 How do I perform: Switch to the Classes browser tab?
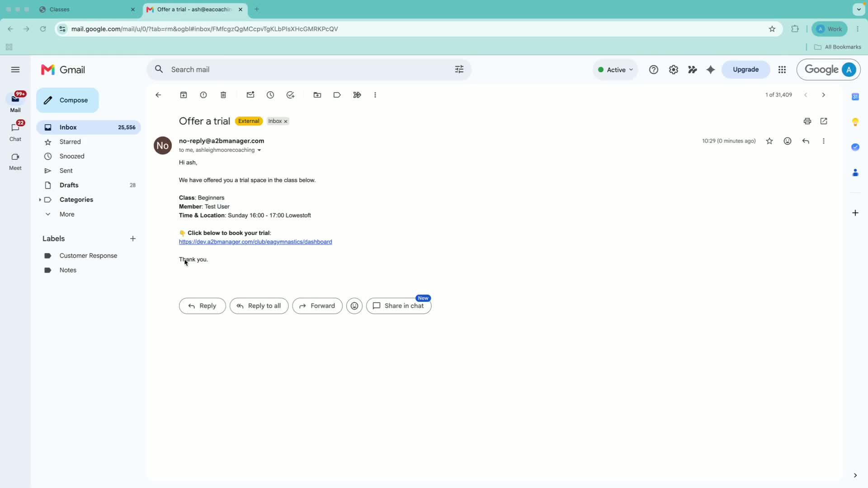87,9
